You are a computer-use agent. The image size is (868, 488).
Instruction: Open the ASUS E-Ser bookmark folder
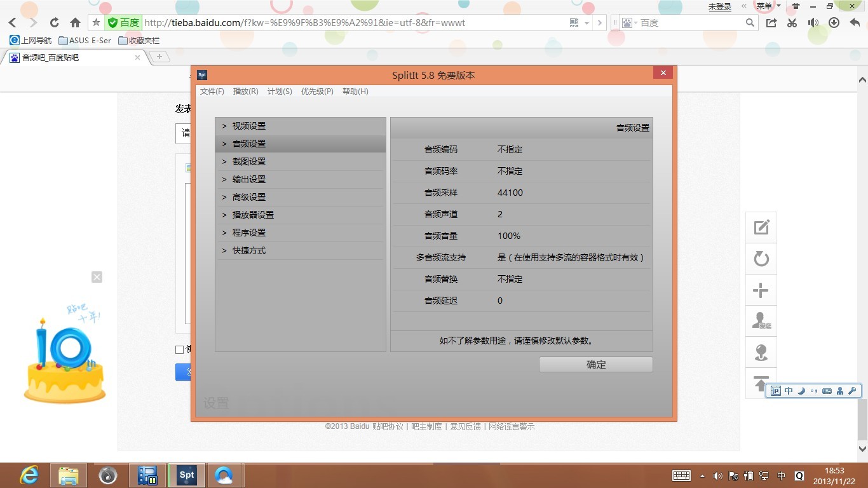click(85, 41)
